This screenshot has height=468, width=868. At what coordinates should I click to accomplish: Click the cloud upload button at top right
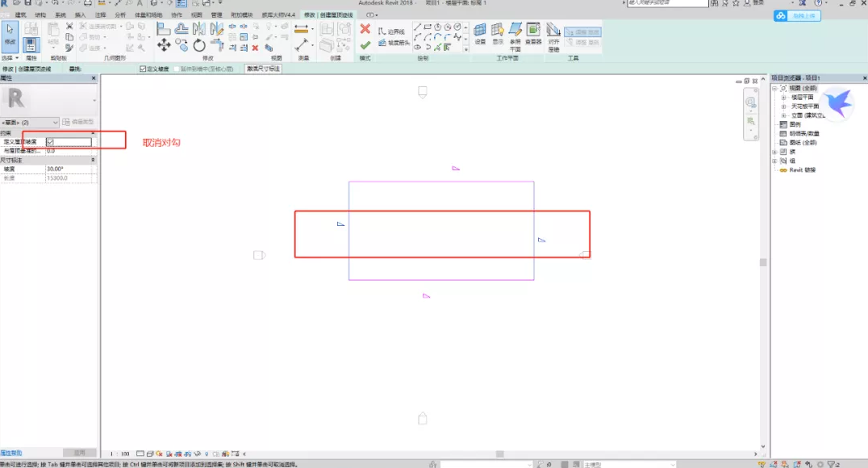[x=797, y=15]
